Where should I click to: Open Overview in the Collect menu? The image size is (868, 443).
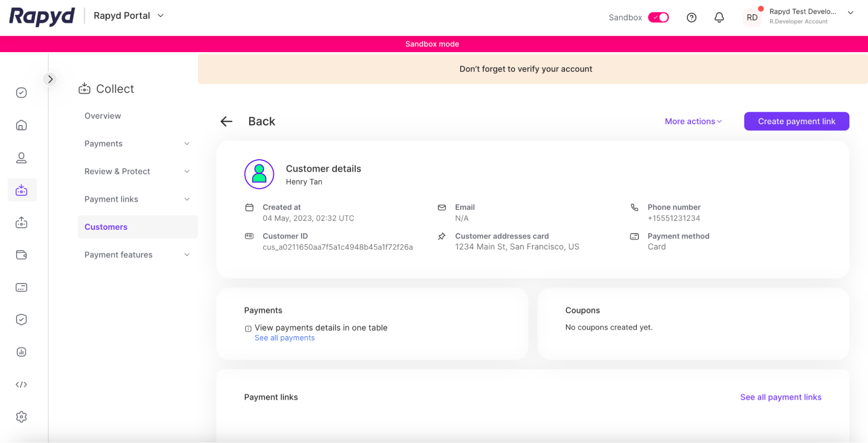[x=103, y=116]
